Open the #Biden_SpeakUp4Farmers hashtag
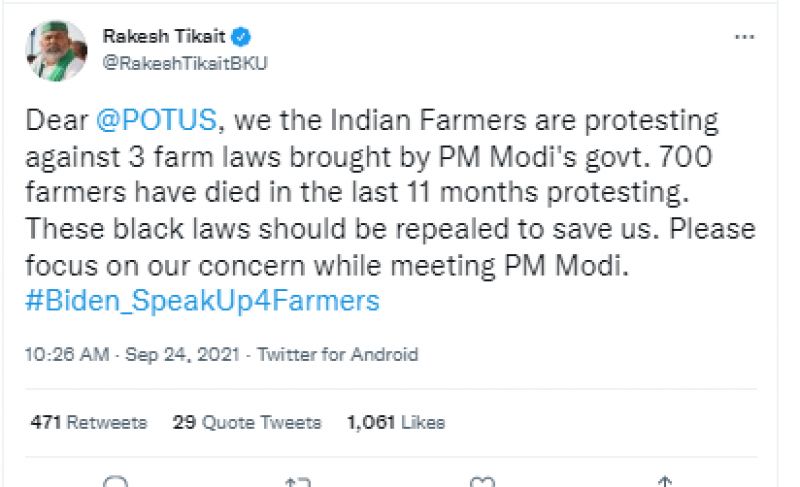The height and width of the screenshot is (487, 800). pos(203,301)
